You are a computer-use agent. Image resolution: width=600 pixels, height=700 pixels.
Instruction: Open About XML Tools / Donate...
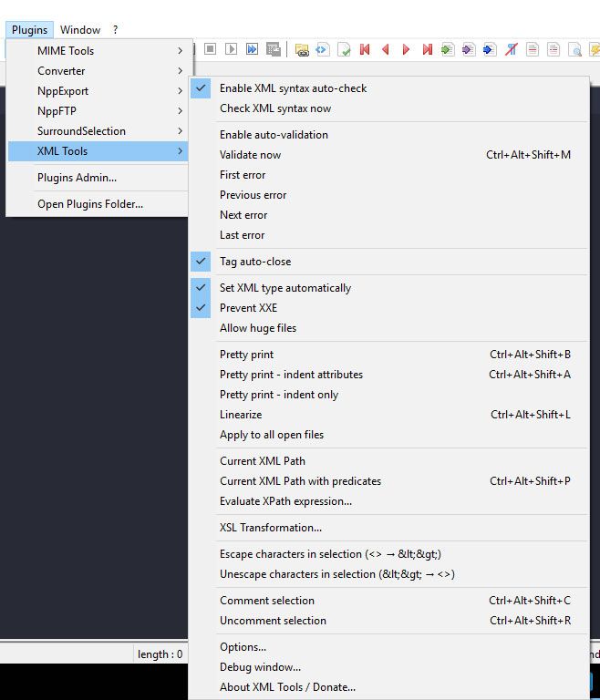[389, 687]
